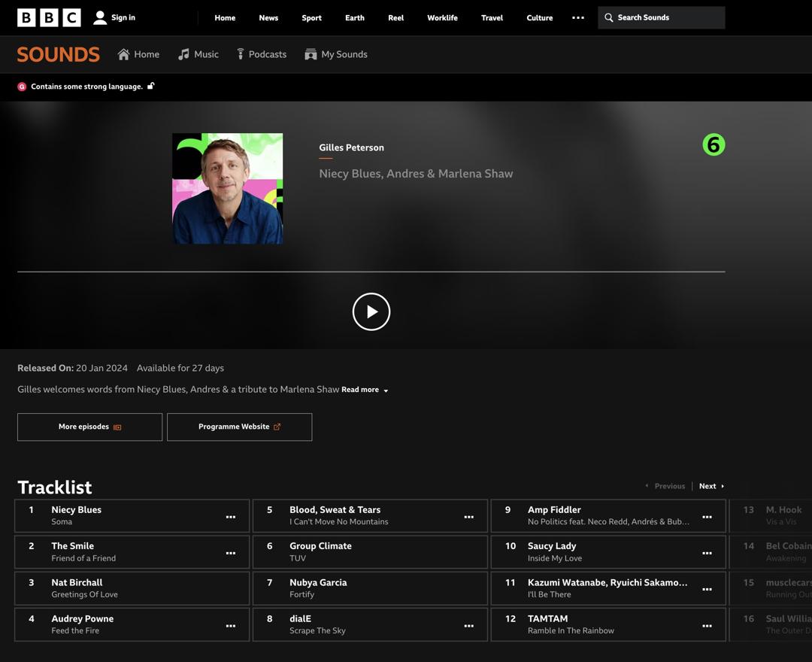
Task: Open the Travel section
Action: pyautogui.click(x=492, y=17)
